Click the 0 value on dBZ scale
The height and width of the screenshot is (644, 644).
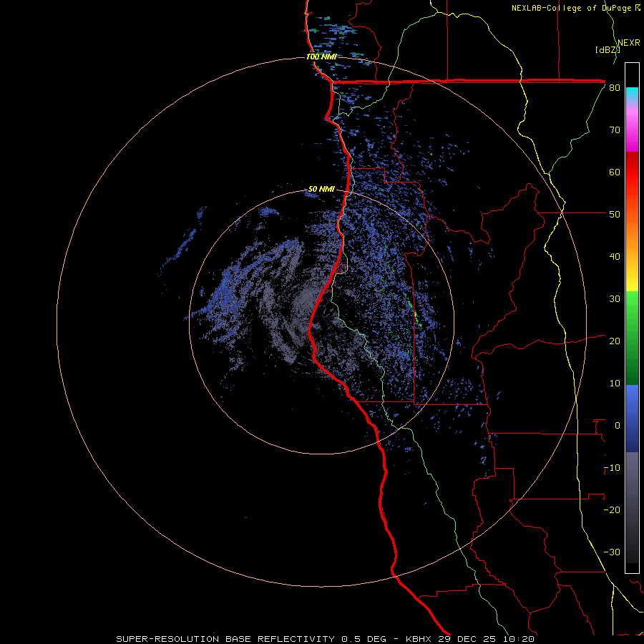pyautogui.click(x=618, y=426)
